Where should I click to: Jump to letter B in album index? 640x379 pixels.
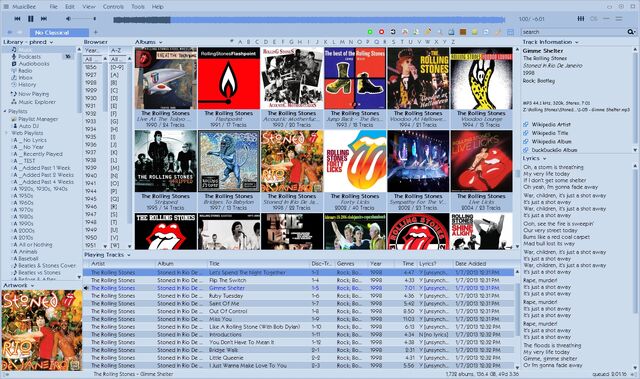(248, 42)
